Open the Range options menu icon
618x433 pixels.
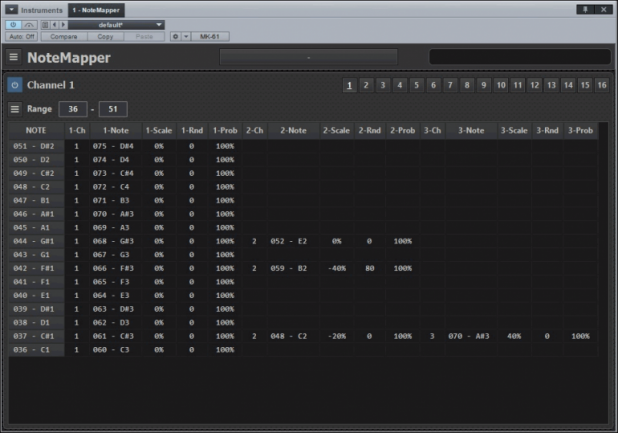click(x=14, y=108)
